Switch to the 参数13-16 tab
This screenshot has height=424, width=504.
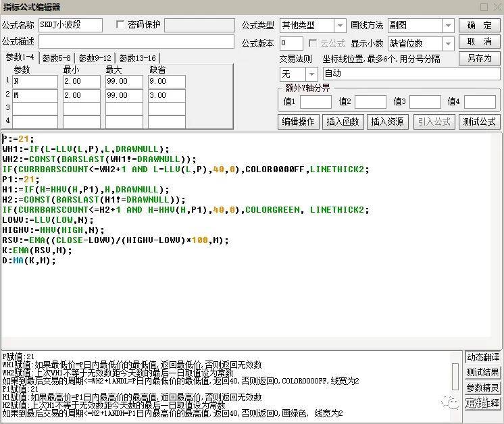pyautogui.click(x=138, y=58)
